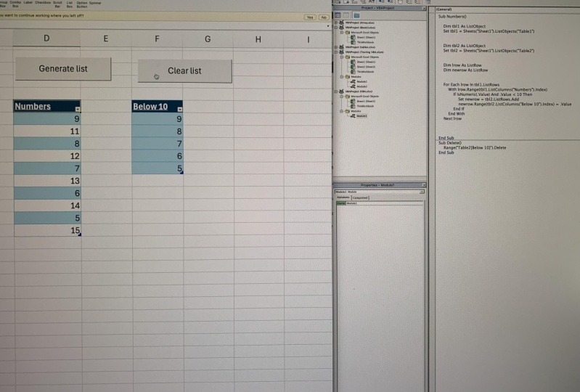The height and width of the screenshot is (392, 580).
Task: Expand the VBAProject (tables.xlsx) node
Action: click(x=336, y=47)
